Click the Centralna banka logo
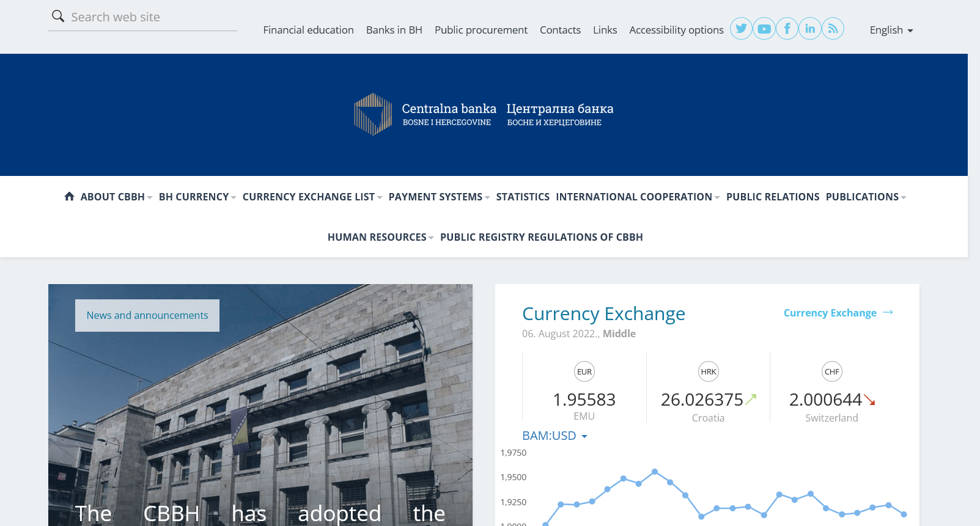 point(484,114)
